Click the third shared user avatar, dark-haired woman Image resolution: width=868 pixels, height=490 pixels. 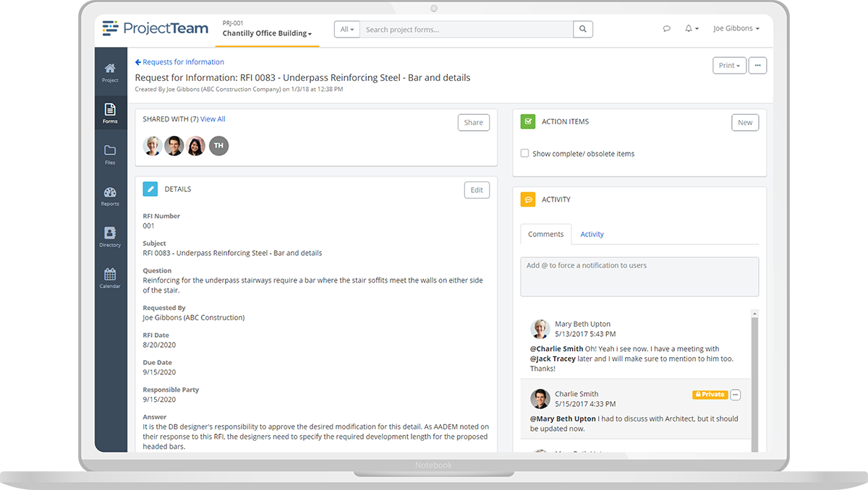pos(196,146)
